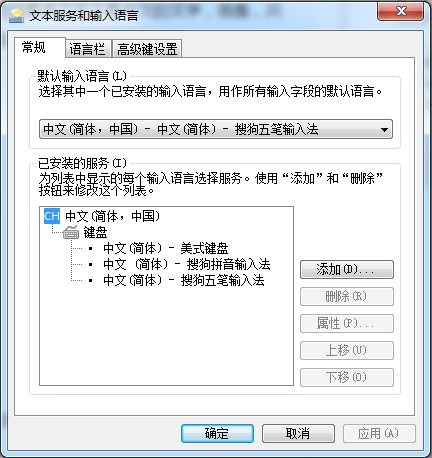Click the 添加(D)... button
The image size is (432, 458).
point(347,269)
